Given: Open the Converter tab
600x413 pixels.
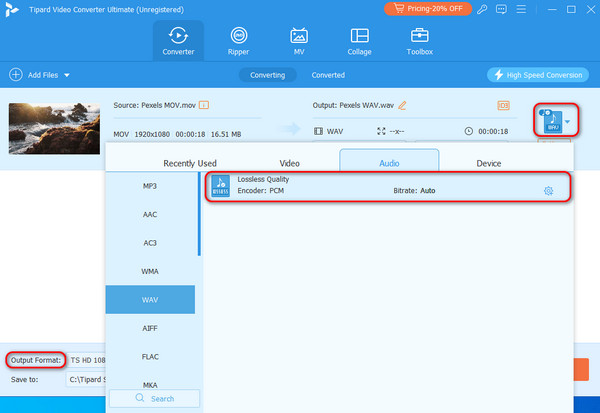Looking at the screenshot, I should pos(178,41).
